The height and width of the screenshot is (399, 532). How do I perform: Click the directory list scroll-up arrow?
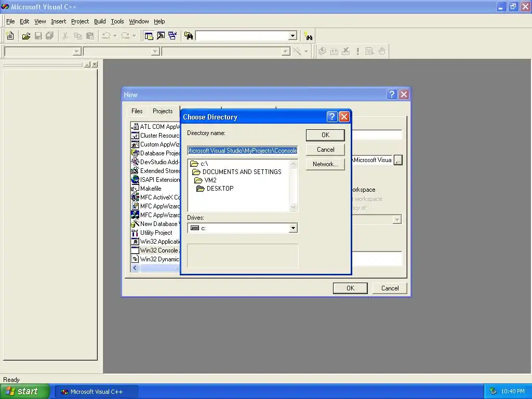tap(294, 164)
